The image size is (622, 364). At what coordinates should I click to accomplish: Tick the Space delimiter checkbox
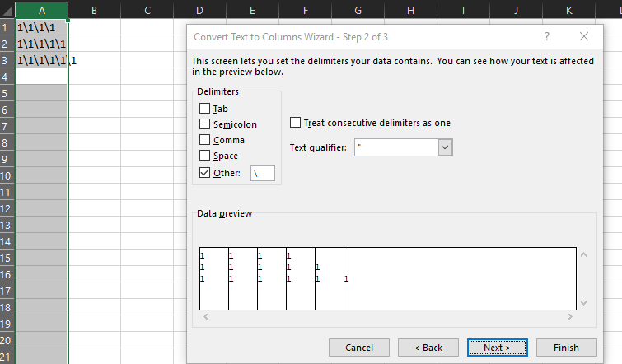click(x=205, y=156)
